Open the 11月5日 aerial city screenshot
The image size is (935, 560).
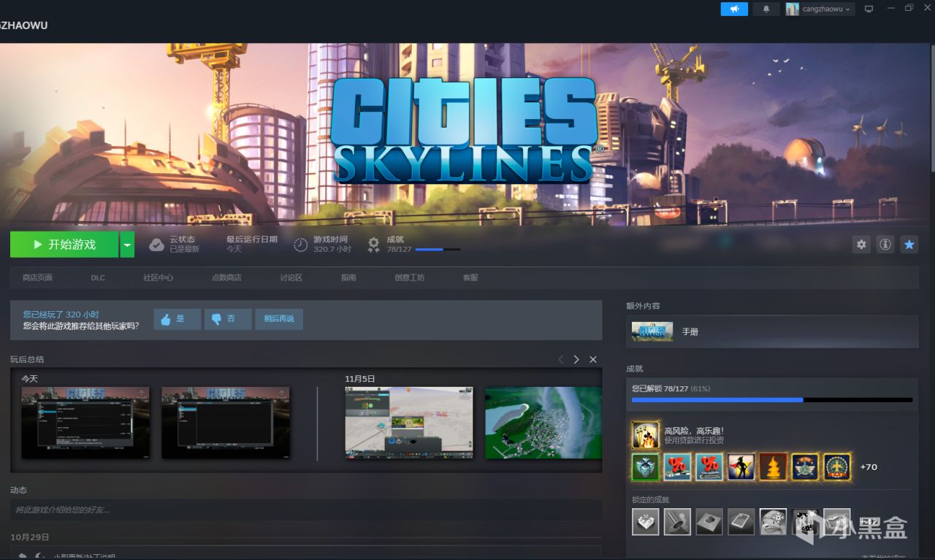point(543,423)
